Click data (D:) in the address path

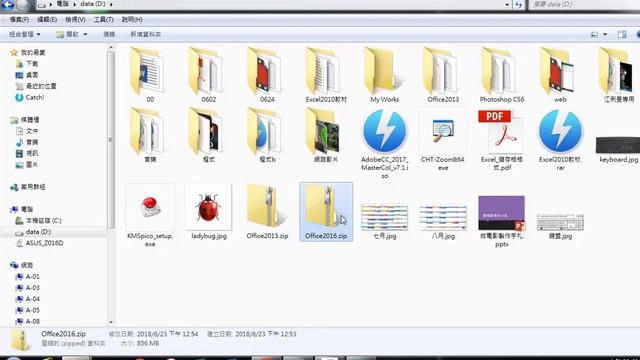93,4
